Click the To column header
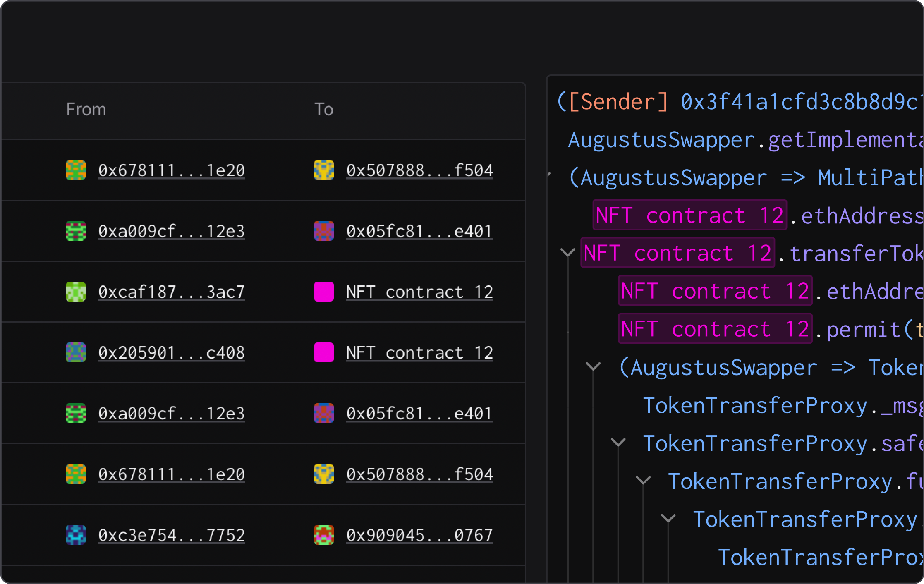 [324, 110]
